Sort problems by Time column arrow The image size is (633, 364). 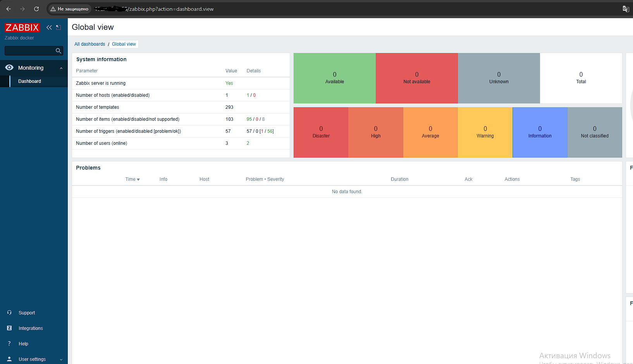click(x=138, y=180)
